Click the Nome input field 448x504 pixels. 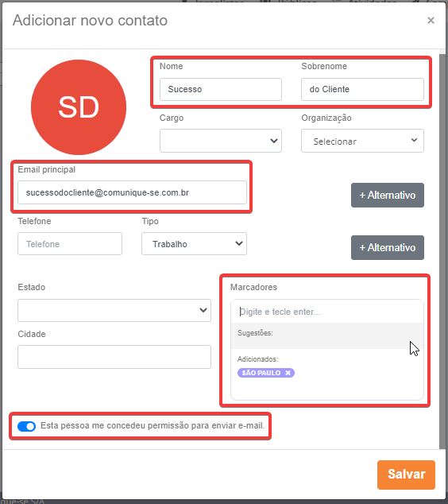(x=221, y=89)
